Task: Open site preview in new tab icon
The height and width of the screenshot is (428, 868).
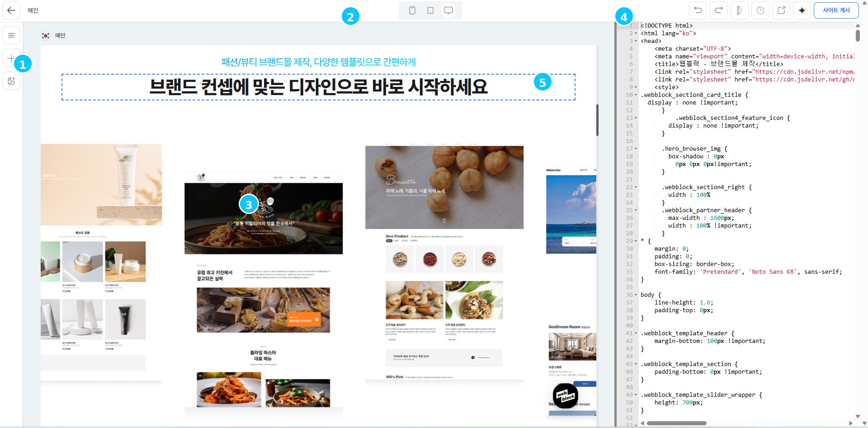Action: click(781, 10)
